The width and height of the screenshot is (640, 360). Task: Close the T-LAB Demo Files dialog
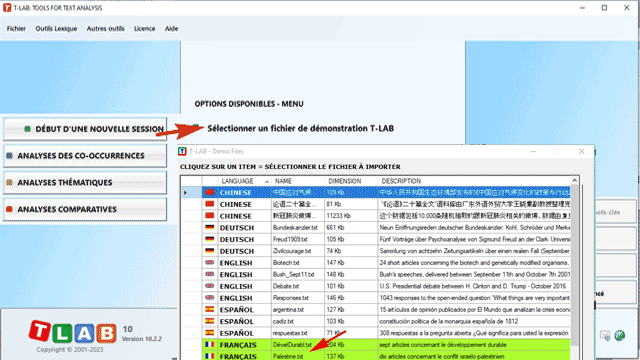[582, 151]
